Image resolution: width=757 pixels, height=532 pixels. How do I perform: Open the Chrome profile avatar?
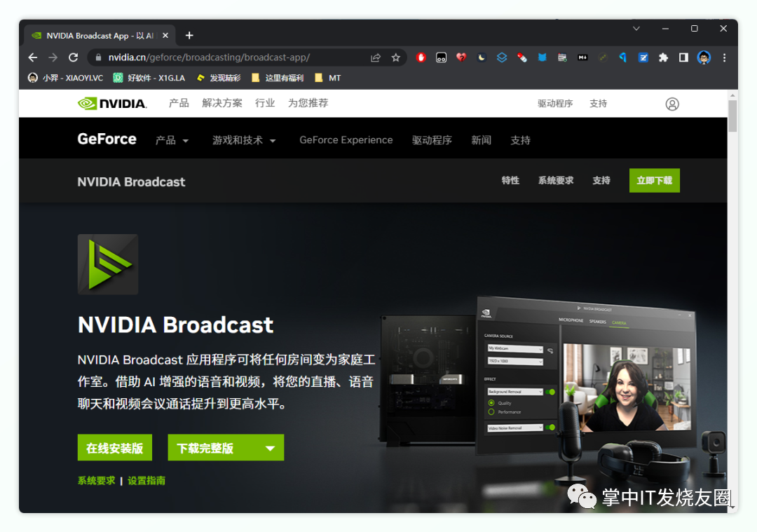[x=704, y=57]
